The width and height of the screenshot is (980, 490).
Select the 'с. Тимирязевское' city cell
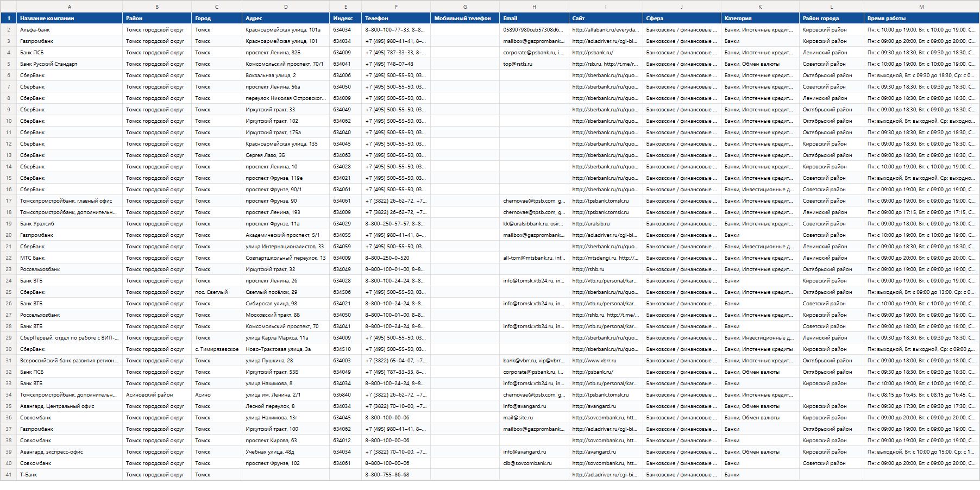[x=217, y=349]
